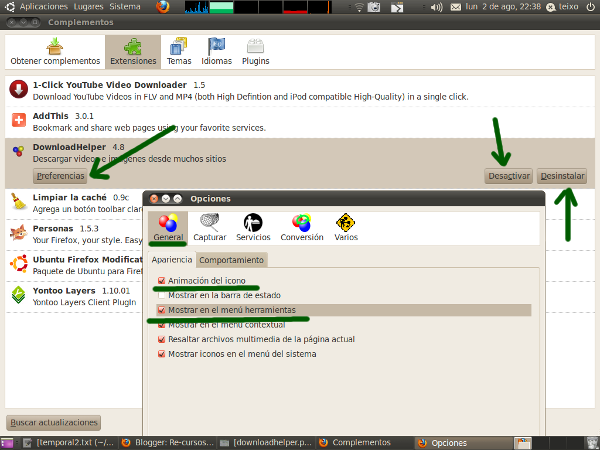Toggle Animación del icono checkbox
Screen dimensions: 600x450
[x=161, y=280]
